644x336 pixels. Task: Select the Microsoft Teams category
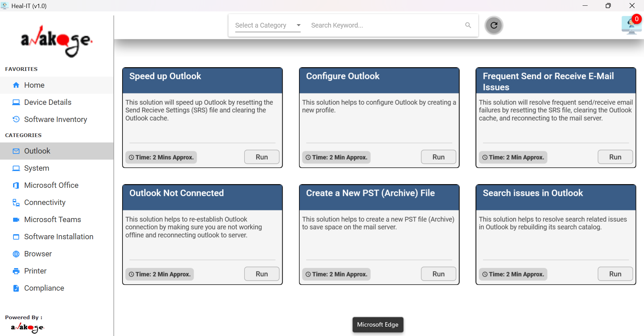click(x=57, y=219)
